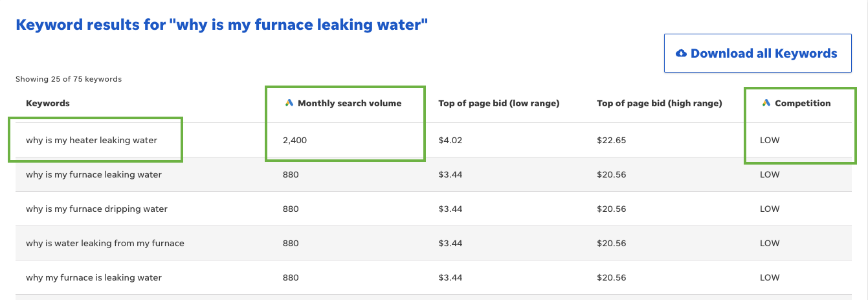The image size is (868, 300).
Task: Click LOW competition for heater leaking water
Action: tap(770, 140)
